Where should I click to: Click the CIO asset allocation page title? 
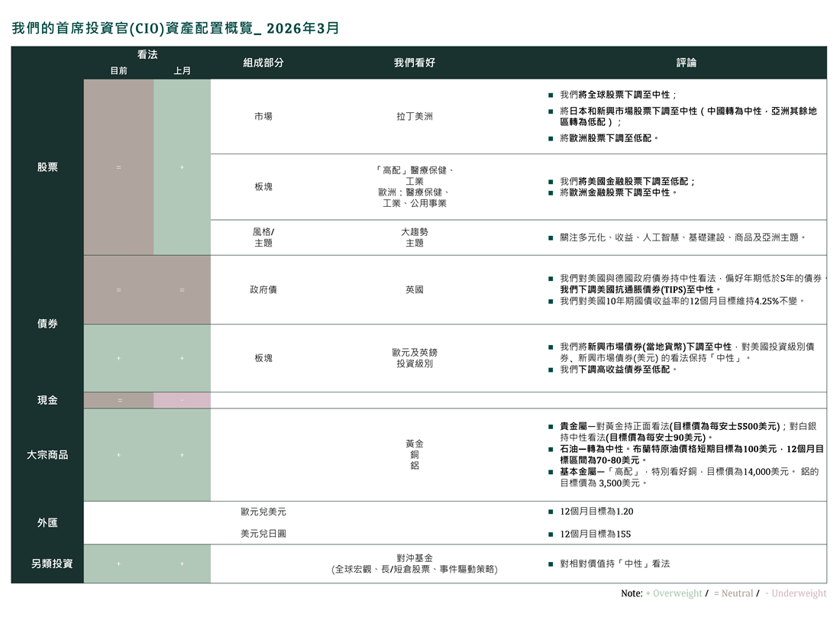tap(176, 28)
